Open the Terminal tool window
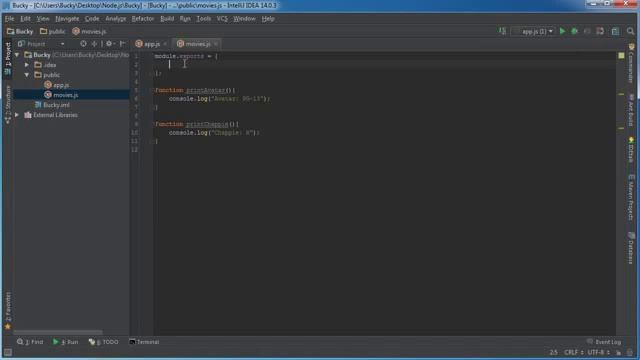Image resolution: width=640 pixels, height=360 pixels. coord(144,342)
